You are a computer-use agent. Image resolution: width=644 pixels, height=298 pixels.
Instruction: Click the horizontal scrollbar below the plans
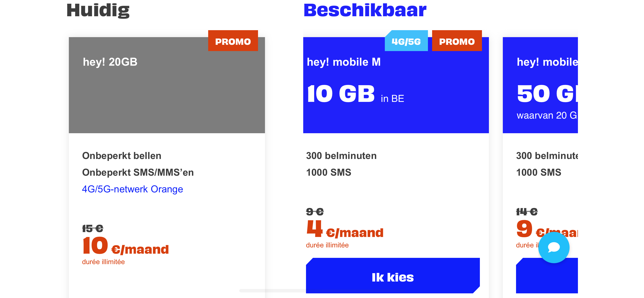[x=272, y=291]
